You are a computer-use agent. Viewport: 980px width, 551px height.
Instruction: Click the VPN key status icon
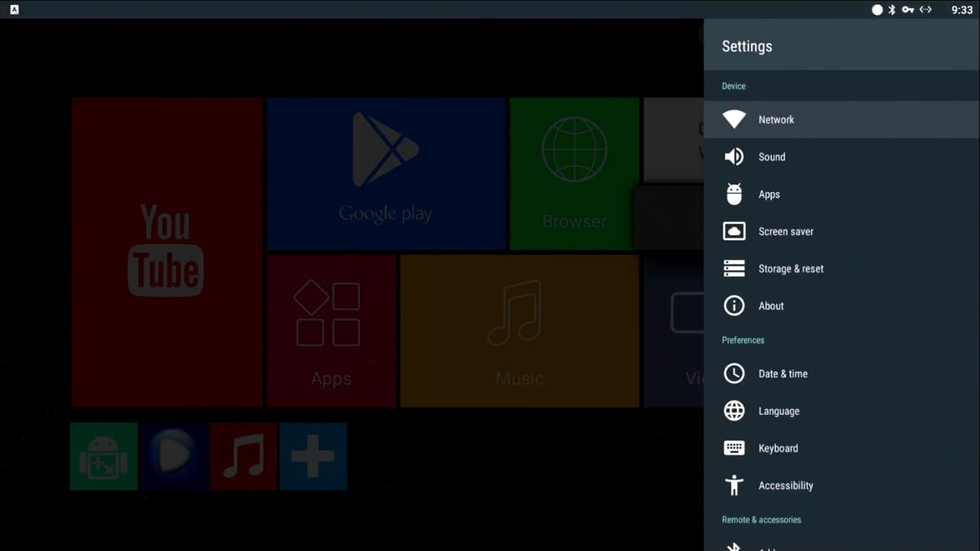[x=907, y=10]
